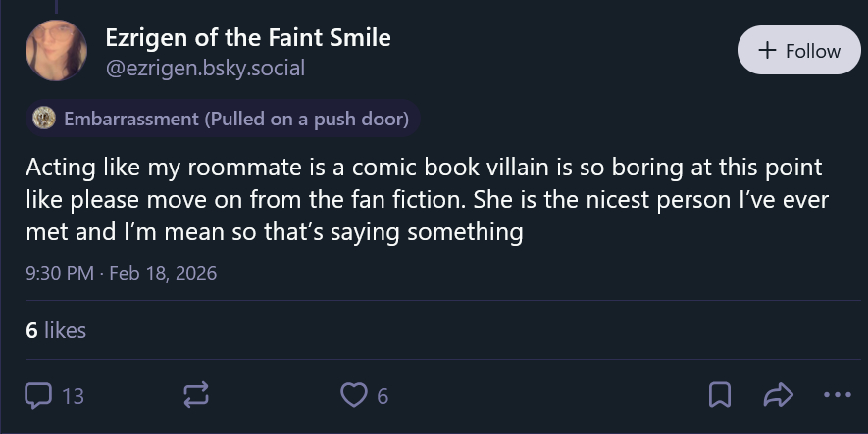Screen dimensions: 868x434
Task: Click the reply speech bubble icon
Action: coord(38,396)
